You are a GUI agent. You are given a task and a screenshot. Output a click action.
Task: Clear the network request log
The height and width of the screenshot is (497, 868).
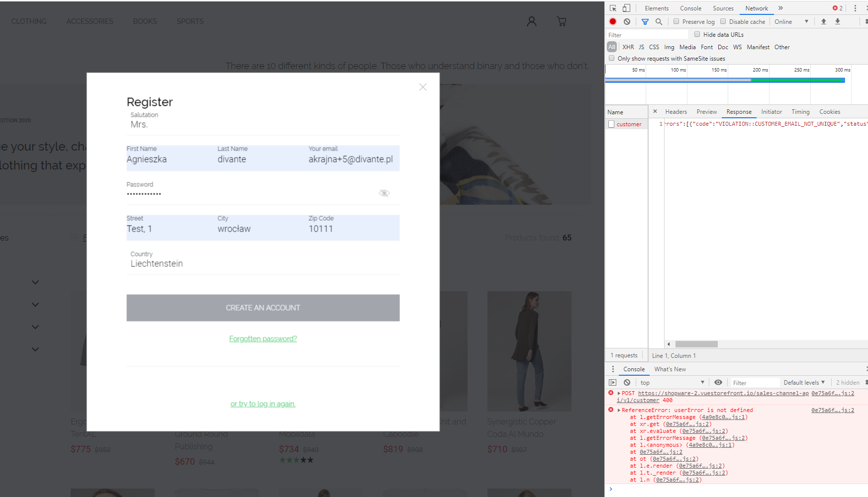(627, 21)
